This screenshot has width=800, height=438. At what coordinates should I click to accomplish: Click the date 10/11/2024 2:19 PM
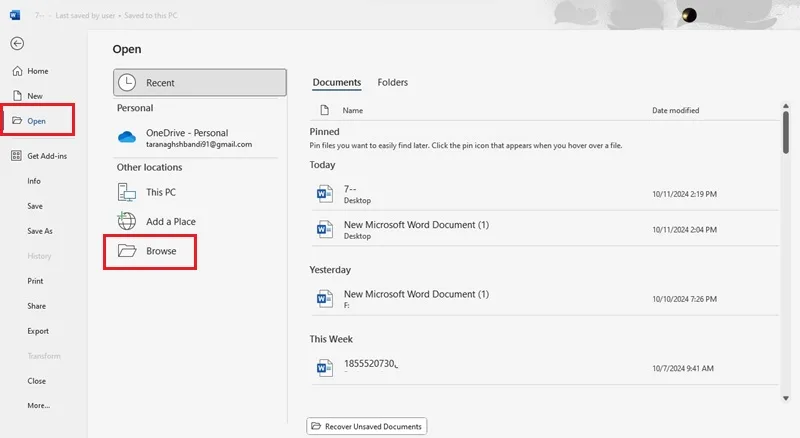click(684, 194)
